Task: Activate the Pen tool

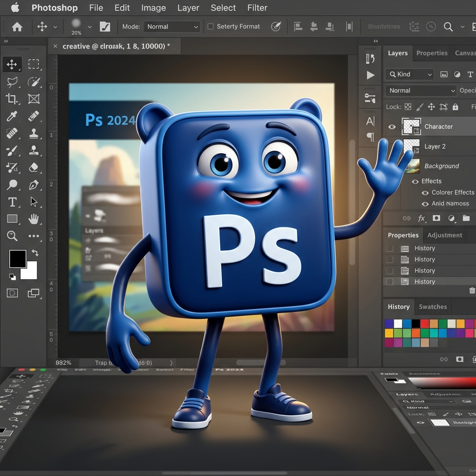Action: [33, 185]
